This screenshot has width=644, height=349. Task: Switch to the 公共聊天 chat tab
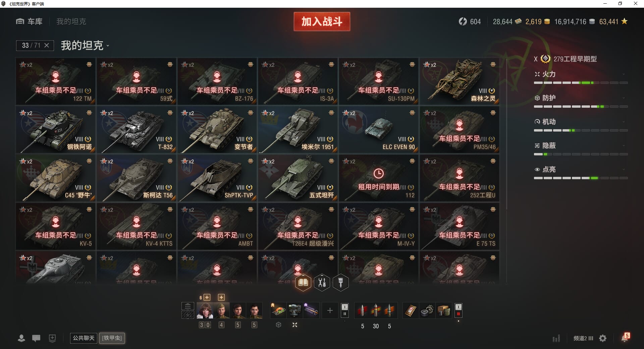click(x=84, y=338)
